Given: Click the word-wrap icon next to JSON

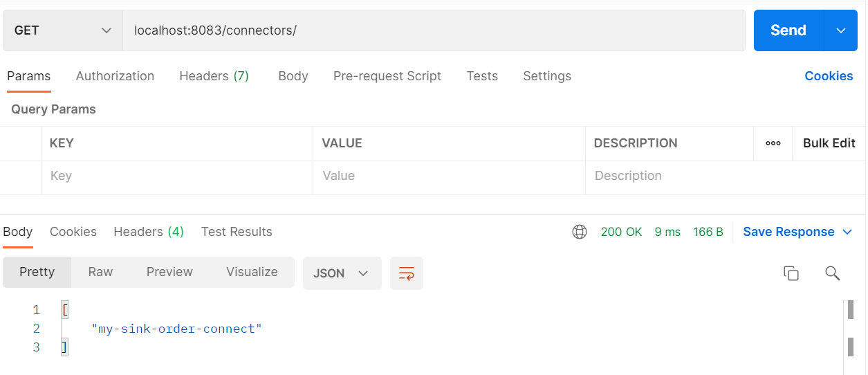Looking at the screenshot, I should coord(407,273).
